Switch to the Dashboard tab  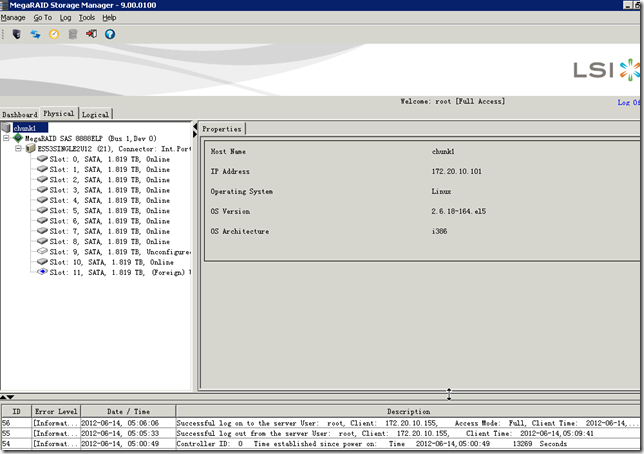point(19,114)
